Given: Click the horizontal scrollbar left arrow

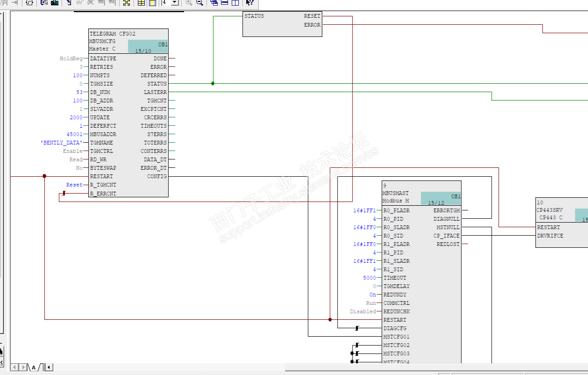Looking at the screenshot, I should (49, 367).
